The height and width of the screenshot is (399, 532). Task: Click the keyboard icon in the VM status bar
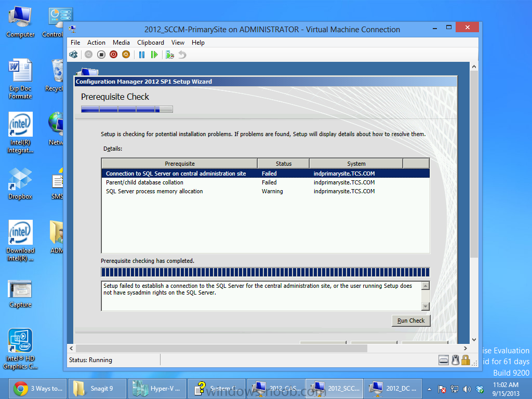tap(444, 361)
